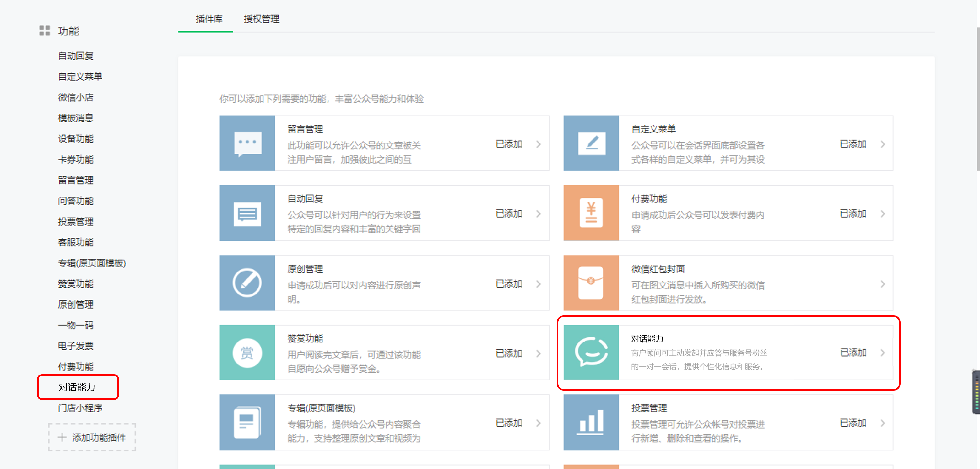
Task: Click the 自动回复 message lines icon
Action: tap(247, 213)
